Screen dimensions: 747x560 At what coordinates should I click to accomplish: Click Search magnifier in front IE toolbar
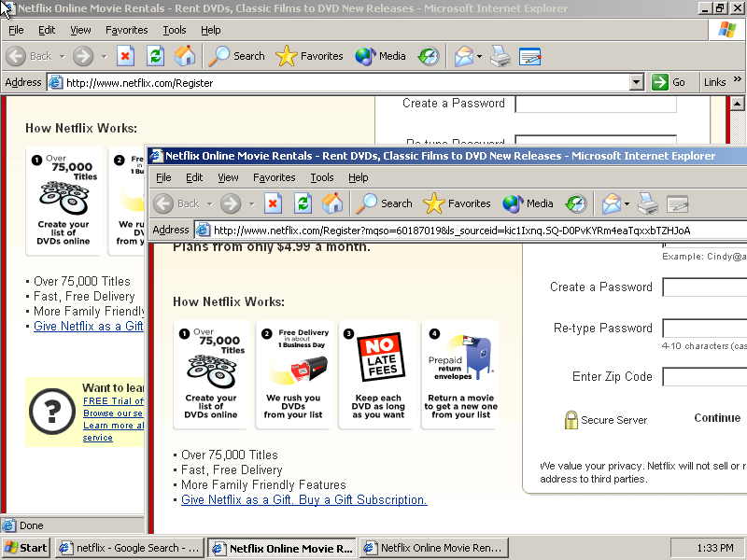367,203
